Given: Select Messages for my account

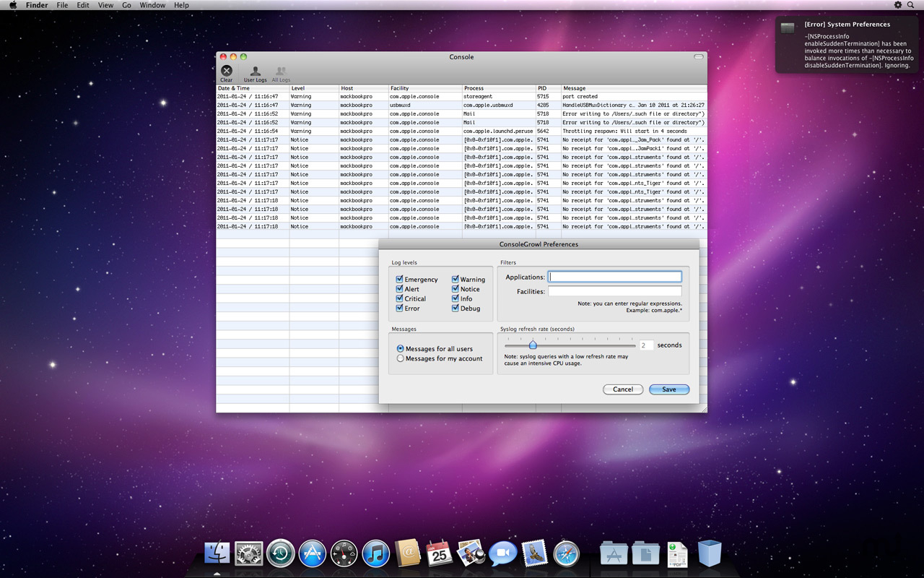Looking at the screenshot, I should (400, 358).
